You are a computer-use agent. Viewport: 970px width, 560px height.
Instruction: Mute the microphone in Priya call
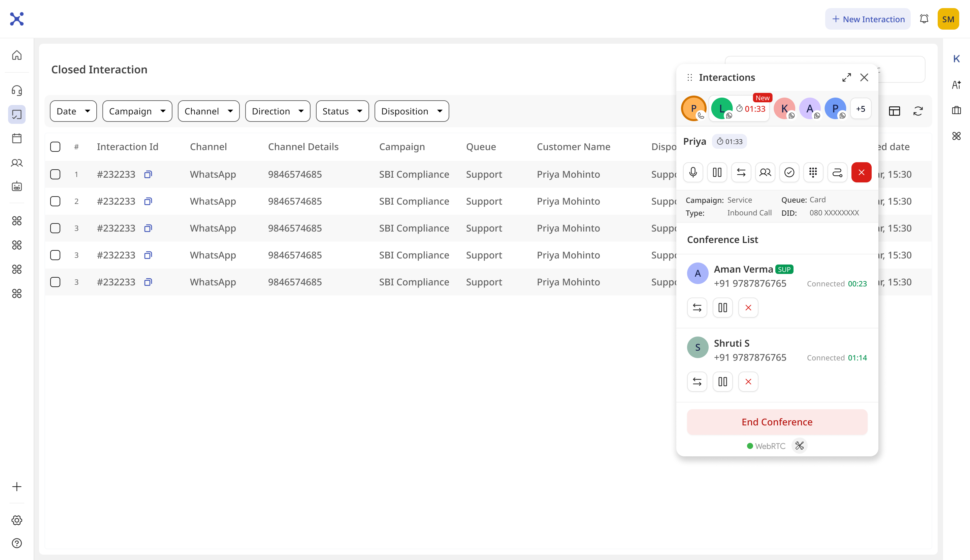point(693,172)
